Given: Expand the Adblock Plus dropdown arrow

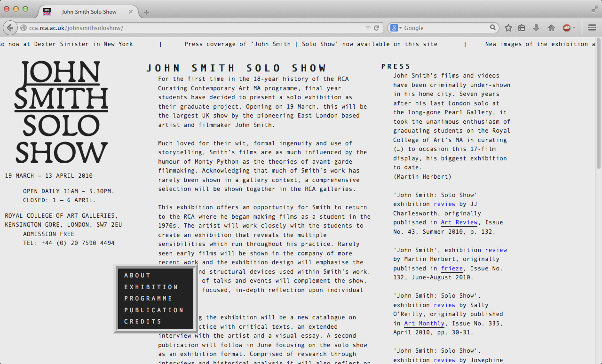Looking at the screenshot, I should (x=574, y=28).
